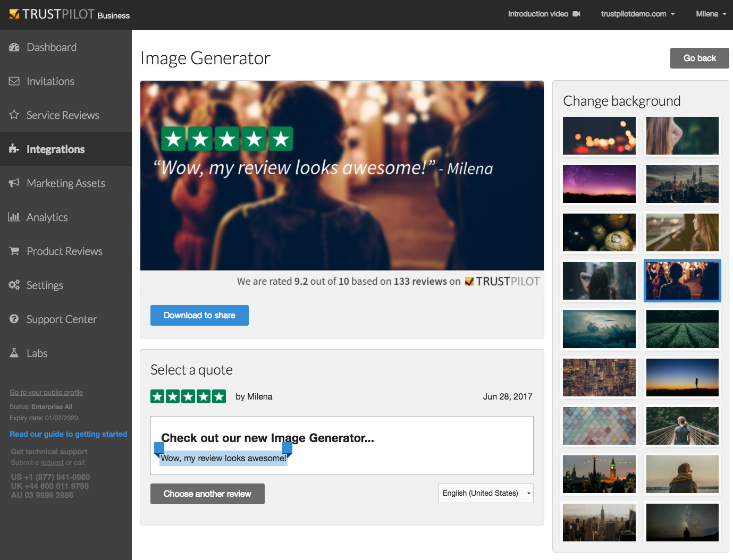This screenshot has height=560, width=733.
Task: Choose the person at sunset lake background
Action: (683, 474)
